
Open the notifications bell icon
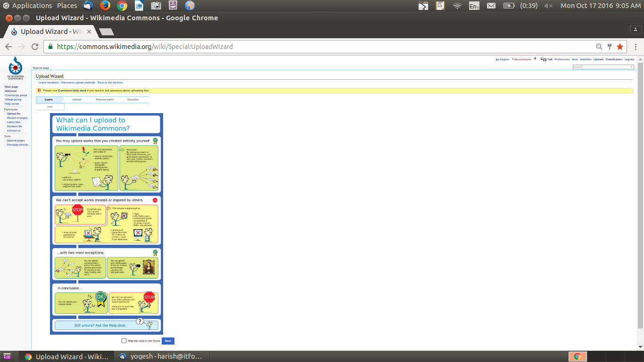(535, 59)
